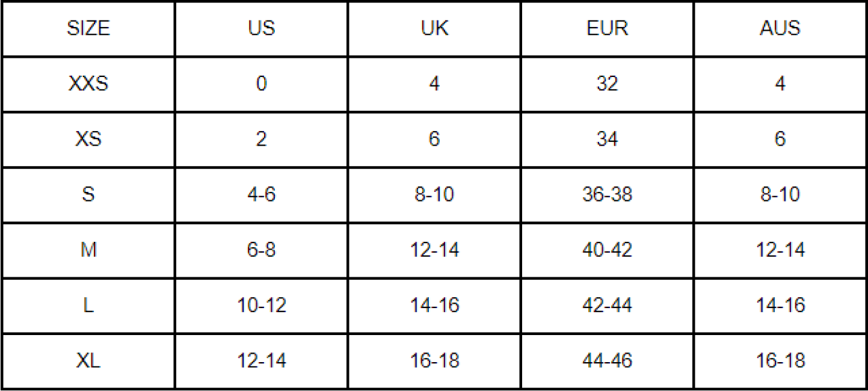
Task: Click the EUR 32 cell
Action: pos(608,84)
